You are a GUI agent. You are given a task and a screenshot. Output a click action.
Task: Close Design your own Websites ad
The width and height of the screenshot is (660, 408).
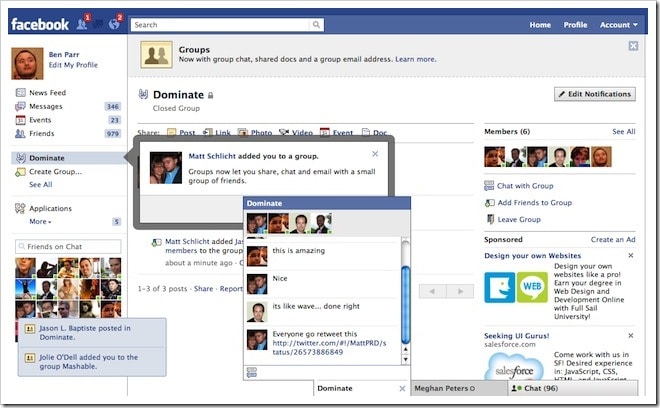tap(631, 256)
